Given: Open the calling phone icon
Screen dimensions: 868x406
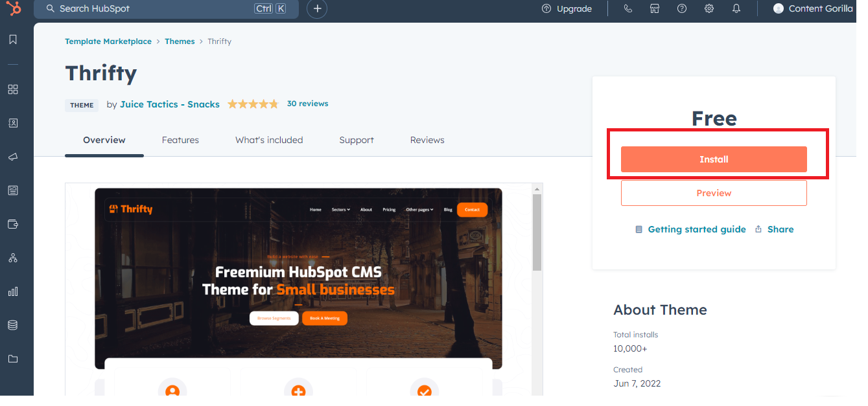Looking at the screenshot, I should (x=628, y=8).
